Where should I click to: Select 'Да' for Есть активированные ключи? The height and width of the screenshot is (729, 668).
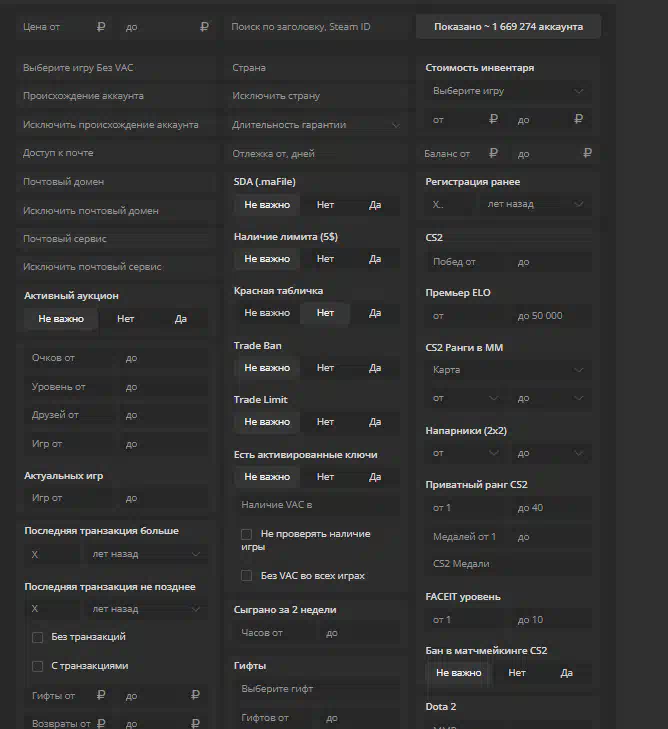(x=375, y=477)
